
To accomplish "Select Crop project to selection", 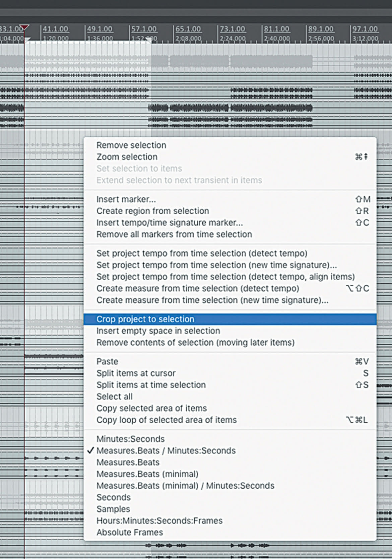I will point(230,319).
